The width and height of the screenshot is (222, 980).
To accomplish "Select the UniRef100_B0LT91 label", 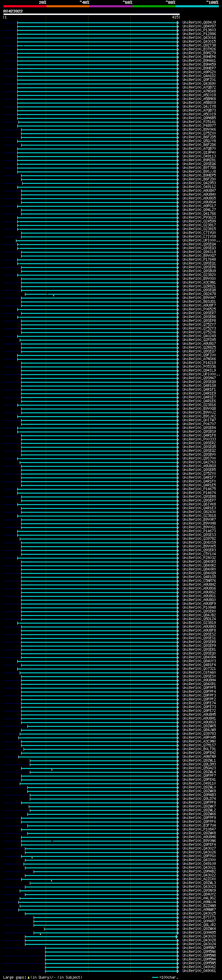I will point(199,749).
